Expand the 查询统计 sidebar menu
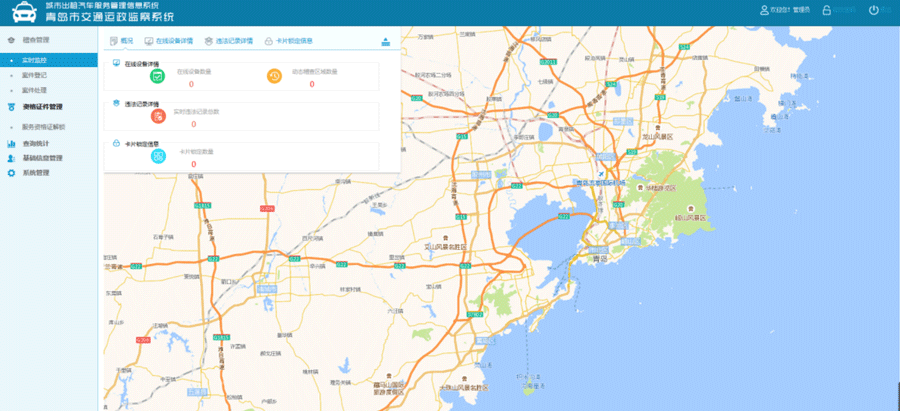 (35, 144)
